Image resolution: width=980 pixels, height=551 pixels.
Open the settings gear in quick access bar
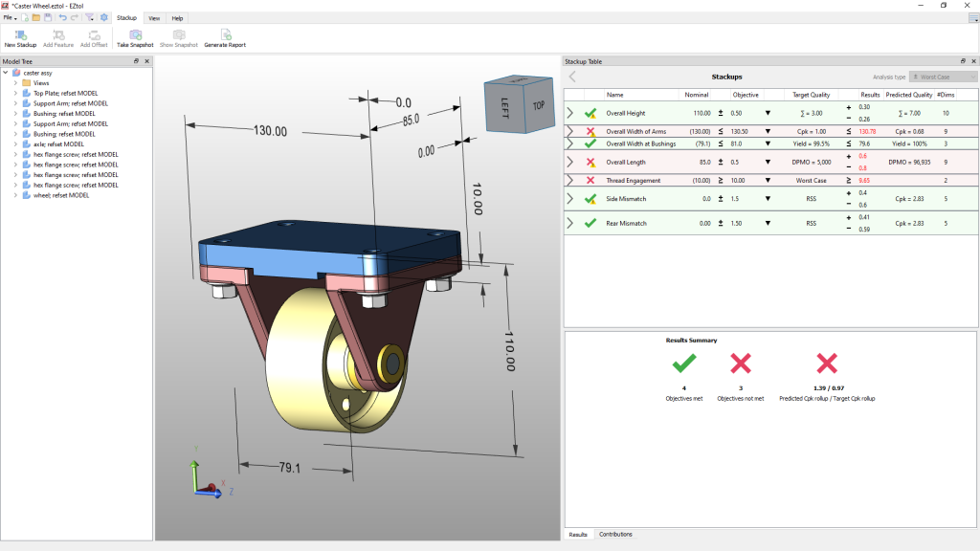pos(102,17)
